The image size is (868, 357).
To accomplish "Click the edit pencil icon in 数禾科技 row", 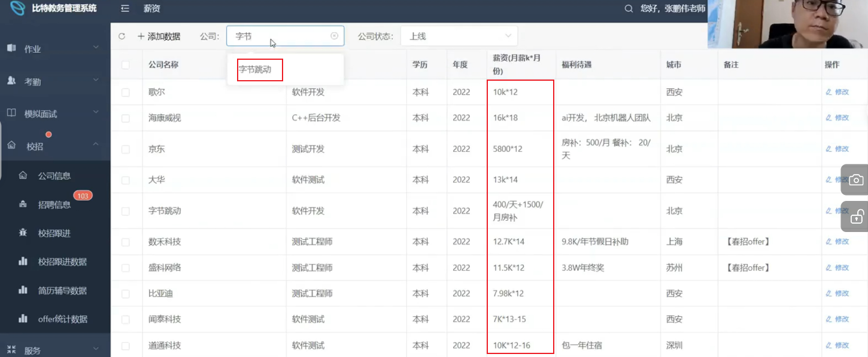I will click(x=829, y=242).
